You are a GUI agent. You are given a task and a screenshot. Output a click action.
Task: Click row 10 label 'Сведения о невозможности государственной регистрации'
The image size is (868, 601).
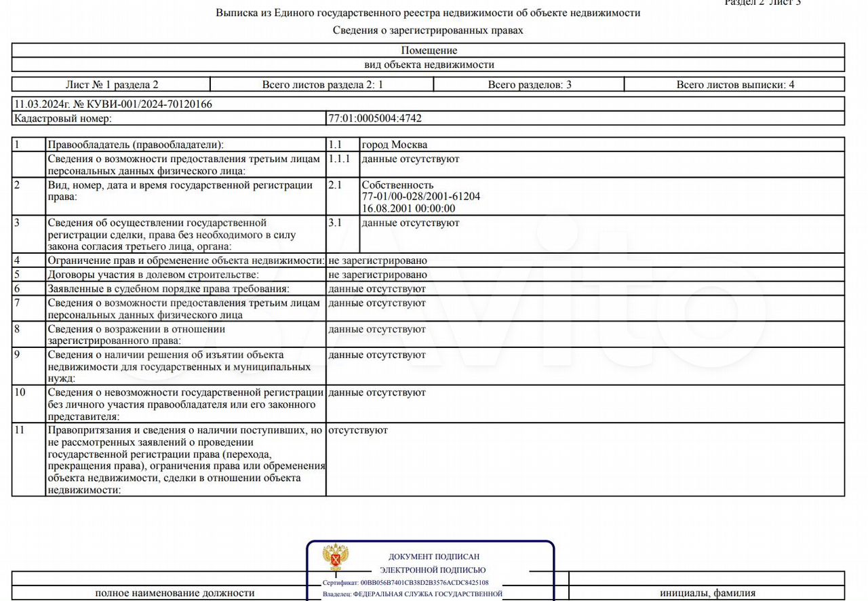pyautogui.click(x=186, y=405)
